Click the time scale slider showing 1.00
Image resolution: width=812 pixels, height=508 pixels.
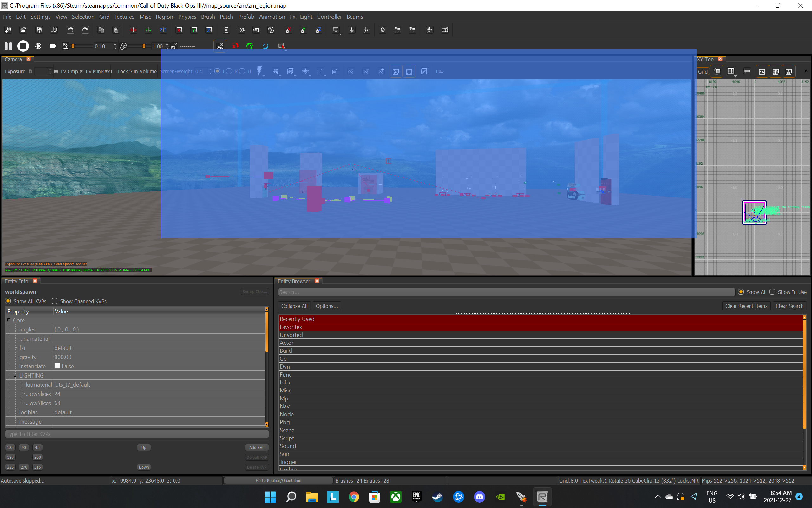pos(140,46)
